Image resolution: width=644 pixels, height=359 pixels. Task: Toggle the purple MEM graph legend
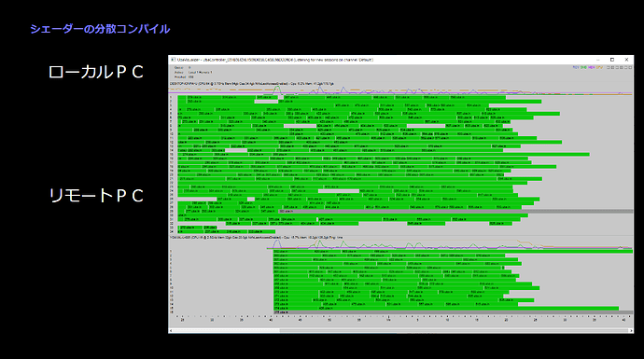tap(592, 67)
